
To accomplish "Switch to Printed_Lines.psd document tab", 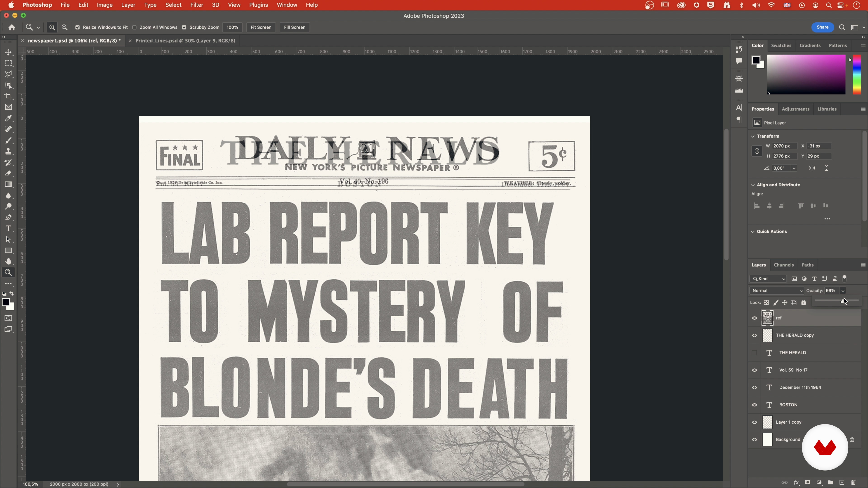I will tap(185, 41).
